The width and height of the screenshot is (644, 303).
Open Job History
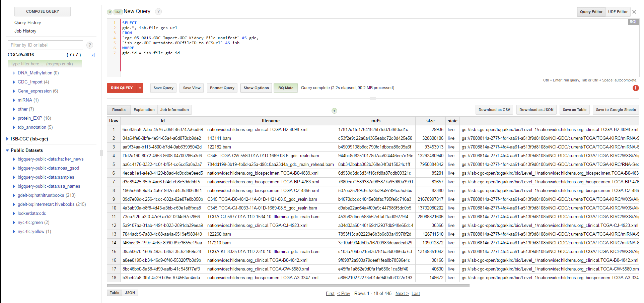pos(25,31)
